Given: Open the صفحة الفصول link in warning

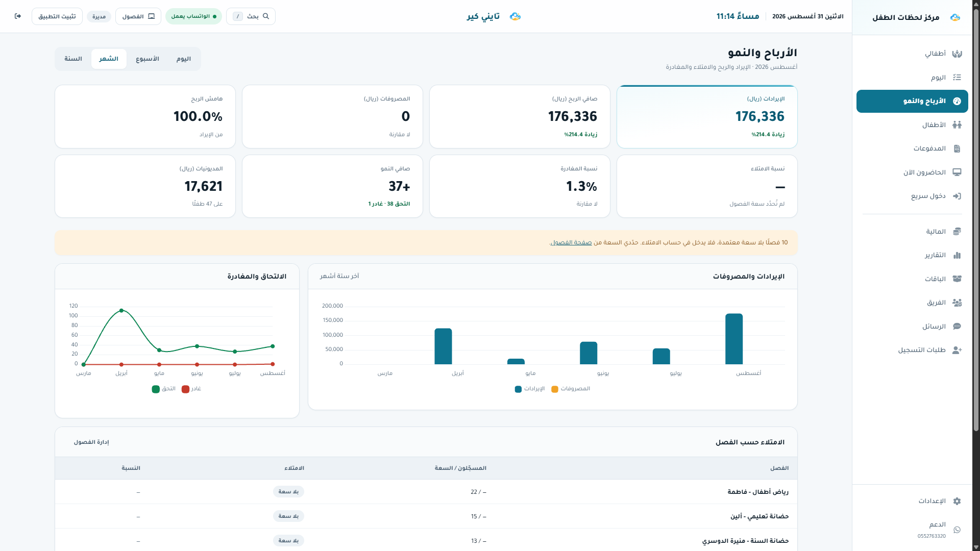Looking at the screenshot, I should (x=572, y=243).
